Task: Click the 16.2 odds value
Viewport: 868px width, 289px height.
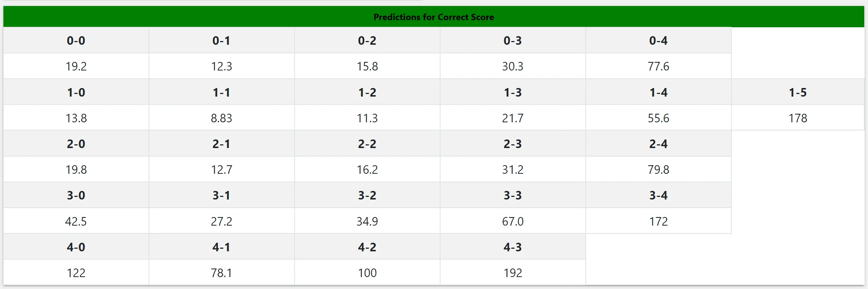Action: (x=367, y=170)
